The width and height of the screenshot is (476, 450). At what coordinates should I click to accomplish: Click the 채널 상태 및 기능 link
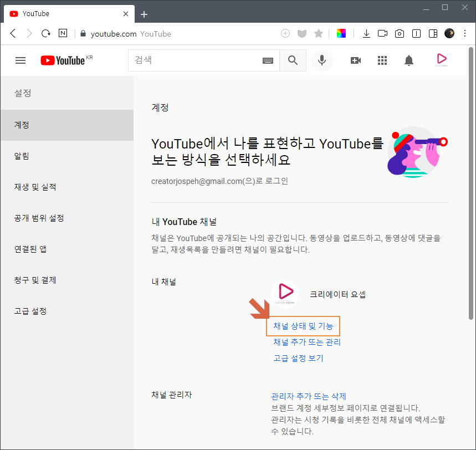303,326
